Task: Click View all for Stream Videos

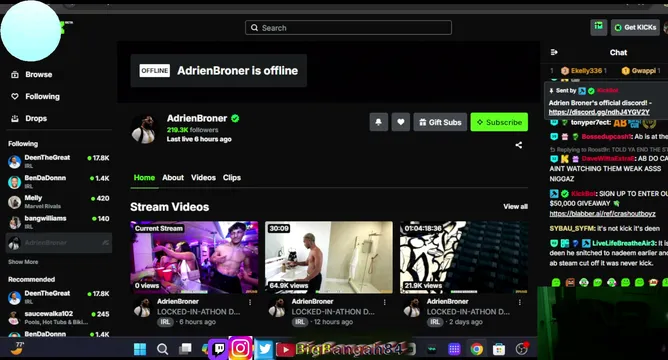Action: click(x=515, y=207)
